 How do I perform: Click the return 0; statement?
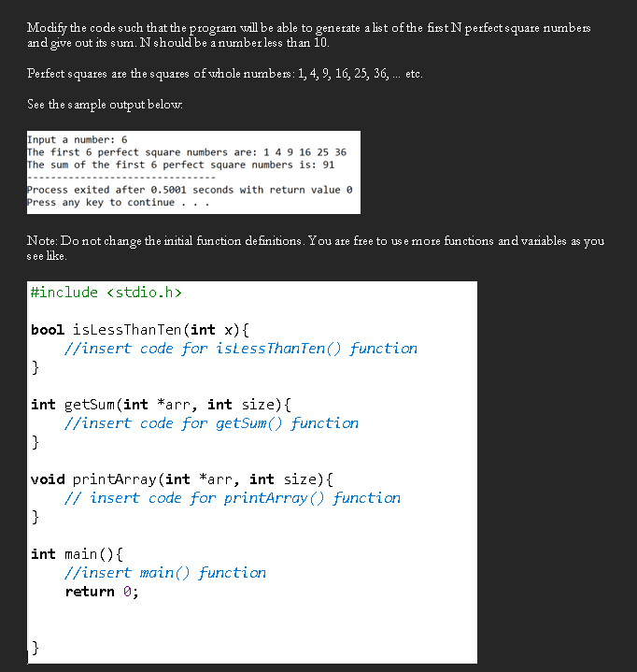102,592
